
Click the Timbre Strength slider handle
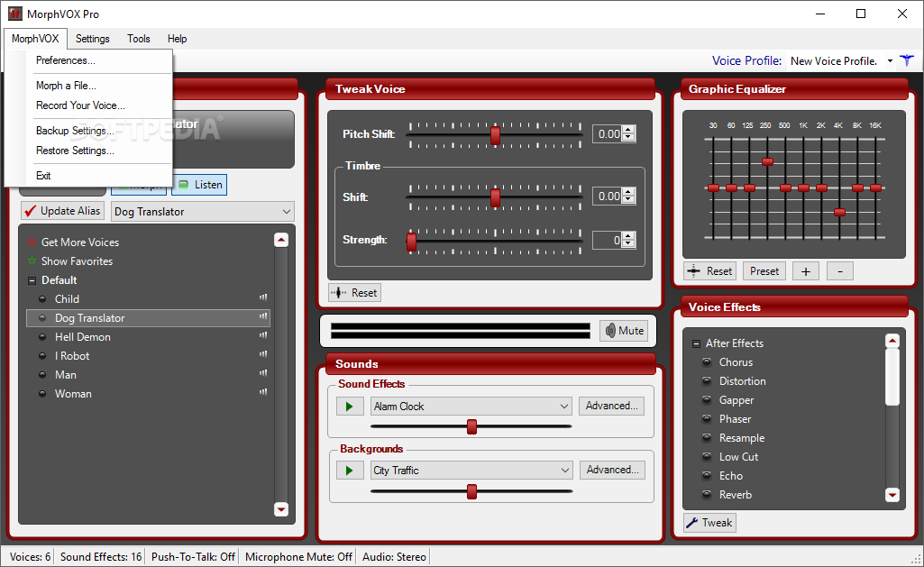[x=411, y=241]
